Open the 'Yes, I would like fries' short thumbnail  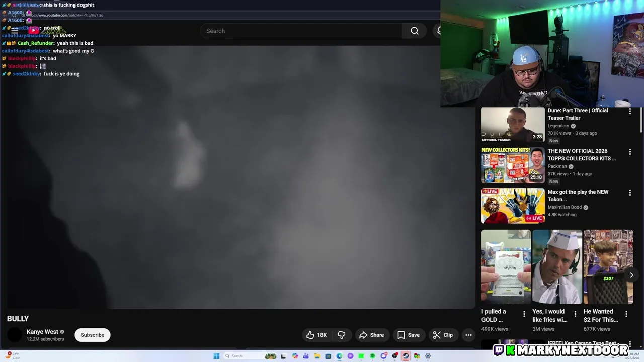tap(557, 267)
